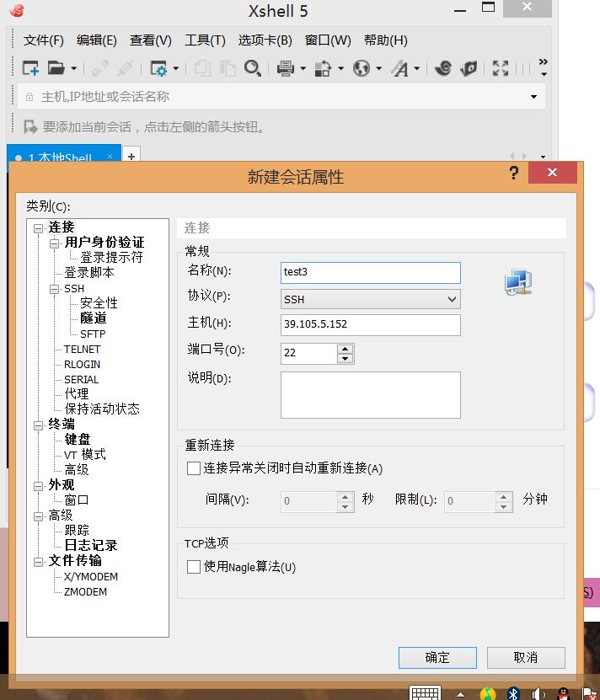This screenshot has width=600, height=700.
Task: Click the help question mark in dialog
Action: coord(514,173)
